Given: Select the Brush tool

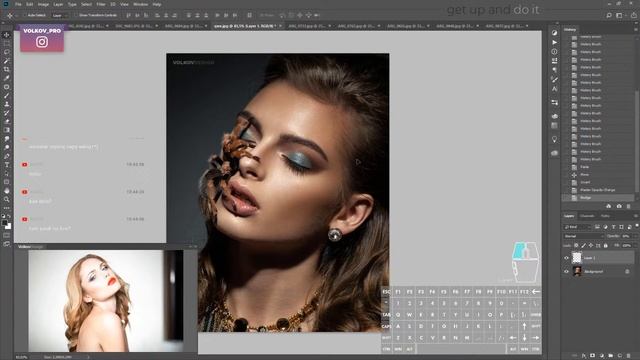Looking at the screenshot, I should tap(7, 96).
